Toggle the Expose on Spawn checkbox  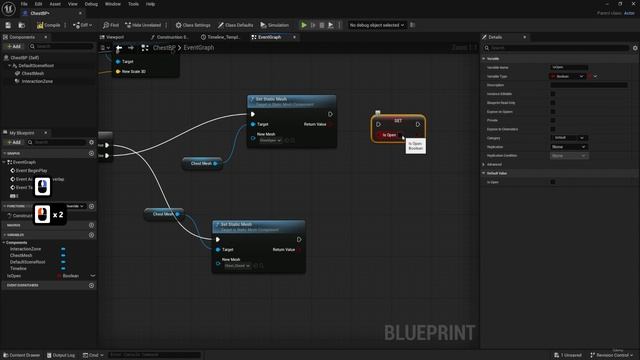pos(553,111)
